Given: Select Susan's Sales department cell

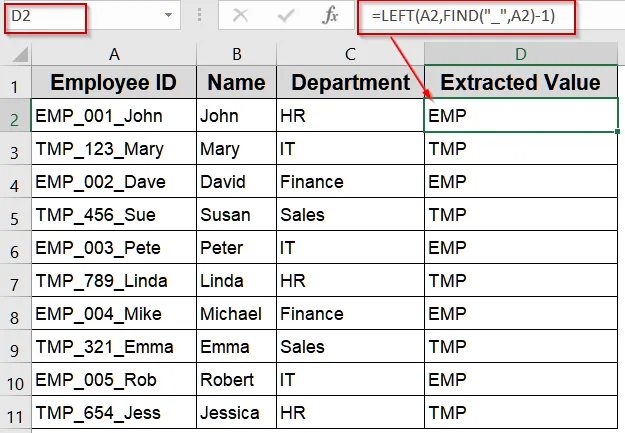Looking at the screenshot, I should tap(350, 215).
